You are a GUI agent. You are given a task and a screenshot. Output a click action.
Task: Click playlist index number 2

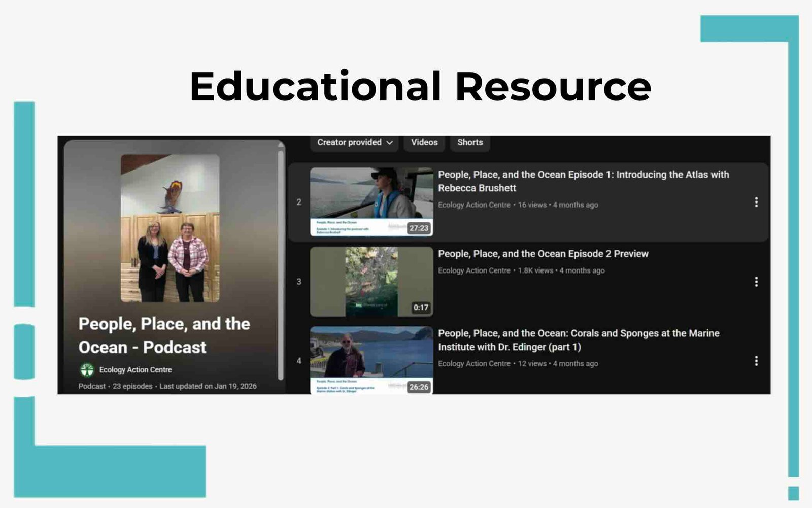[299, 202]
